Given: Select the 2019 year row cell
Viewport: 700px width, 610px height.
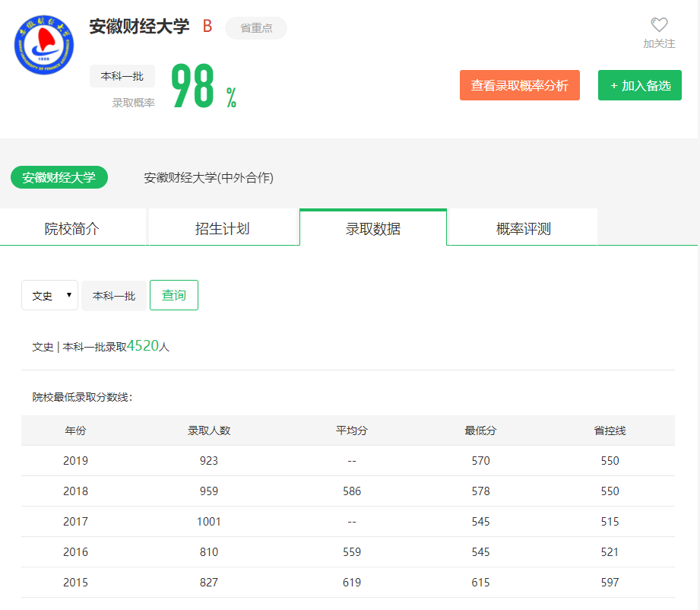Looking at the screenshot, I should 75,461.
